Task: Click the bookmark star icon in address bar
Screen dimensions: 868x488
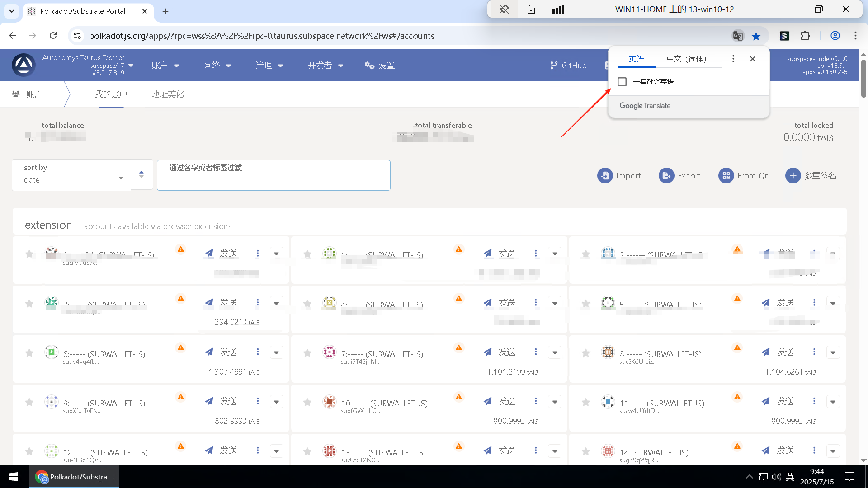Action: [756, 36]
